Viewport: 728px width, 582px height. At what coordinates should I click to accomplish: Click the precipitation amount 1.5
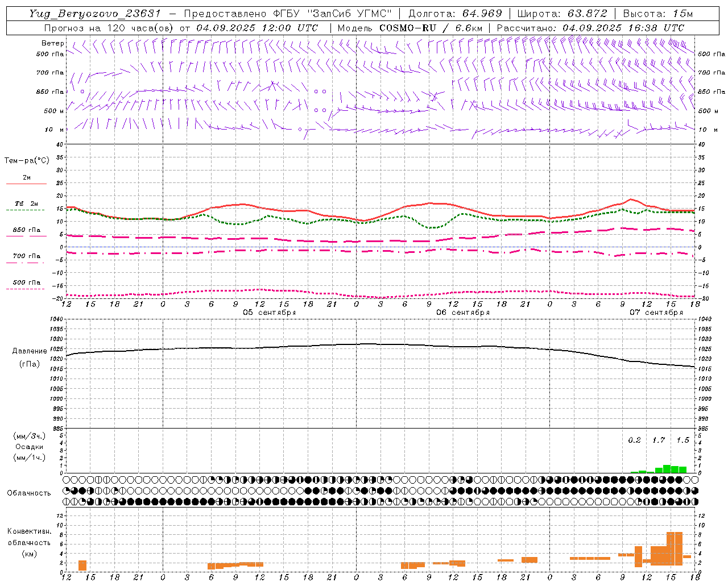(x=682, y=440)
